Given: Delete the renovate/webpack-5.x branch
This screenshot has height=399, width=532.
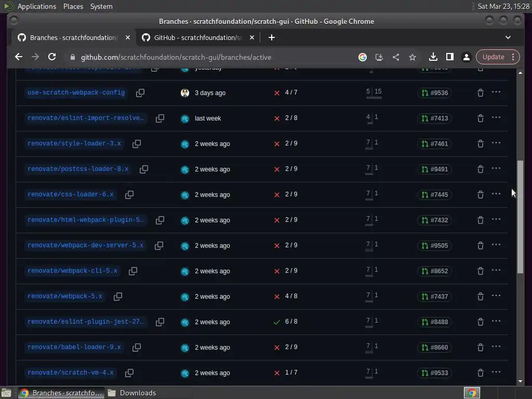Looking at the screenshot, I should 481,296.
